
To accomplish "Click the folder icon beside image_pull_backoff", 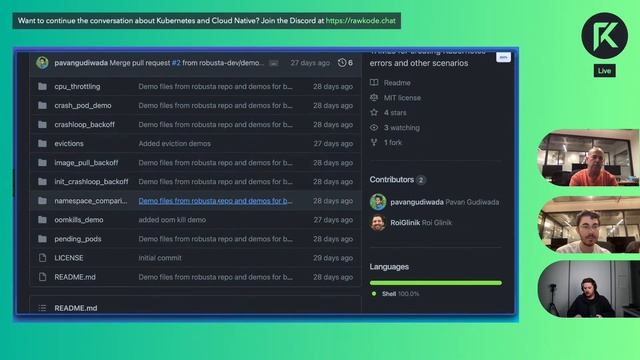I will pyautogui.click(x=42, y=162).
